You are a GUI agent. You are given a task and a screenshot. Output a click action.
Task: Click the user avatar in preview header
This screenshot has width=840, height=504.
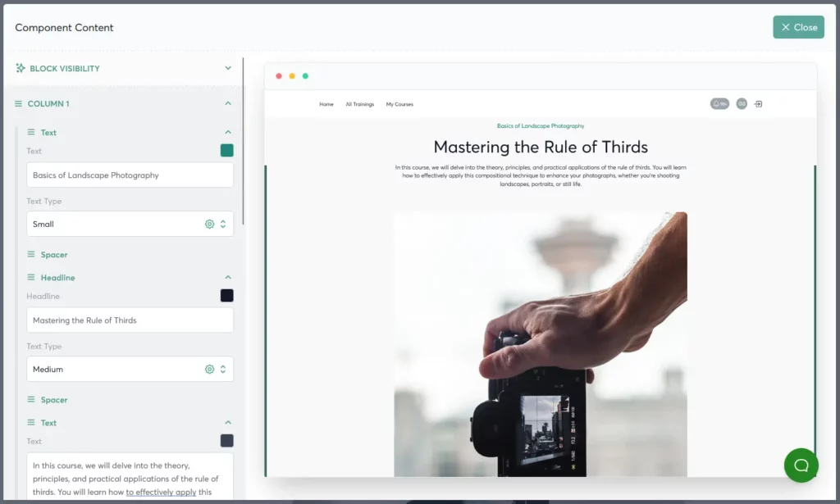[x=742, y=104]
